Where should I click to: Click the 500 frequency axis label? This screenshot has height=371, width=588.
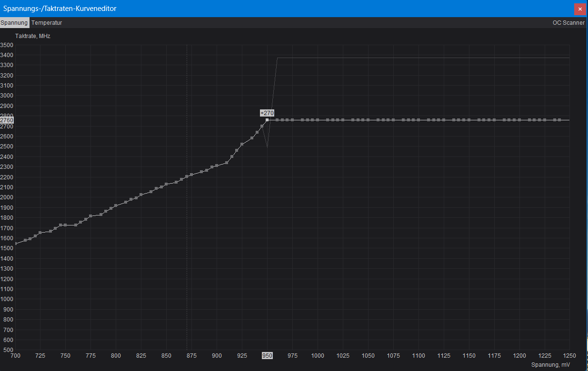tap(8, 350)
